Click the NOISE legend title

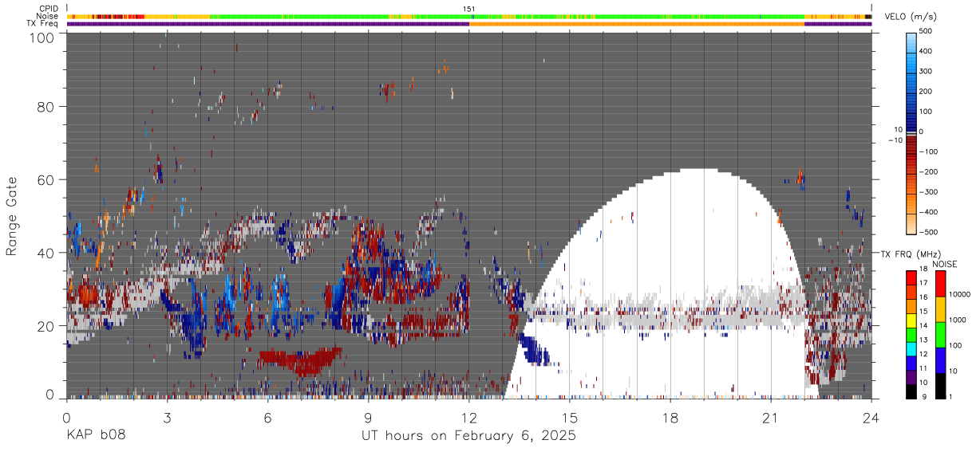(x=944, y=264)
